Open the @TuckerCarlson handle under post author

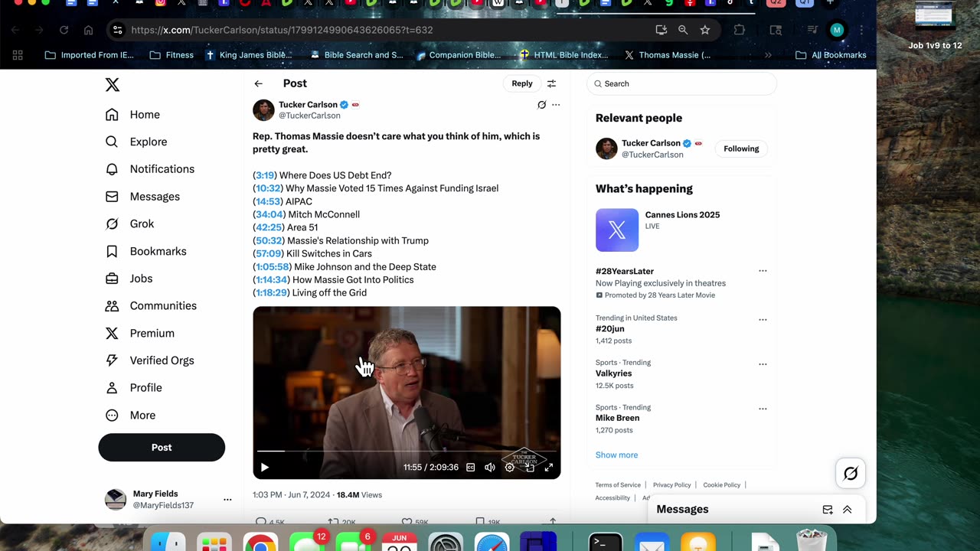pos(309,116)
